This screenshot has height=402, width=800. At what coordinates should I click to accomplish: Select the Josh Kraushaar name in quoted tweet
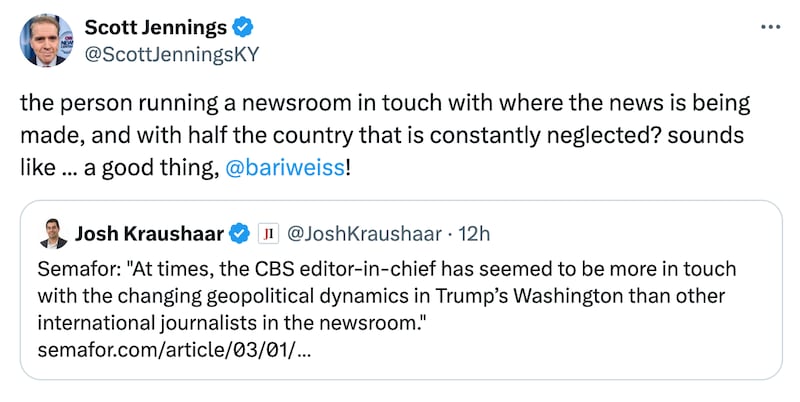[150, 234]
